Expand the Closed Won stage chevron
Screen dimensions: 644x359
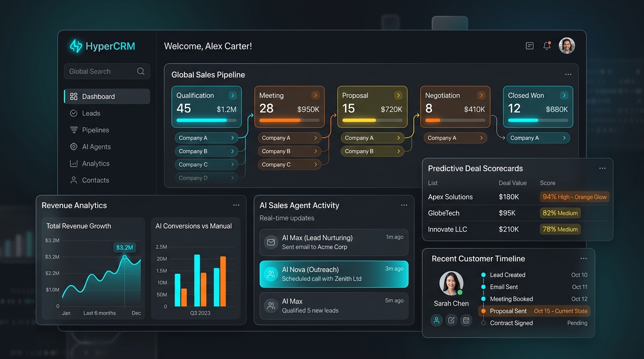[x=564, y=95]
